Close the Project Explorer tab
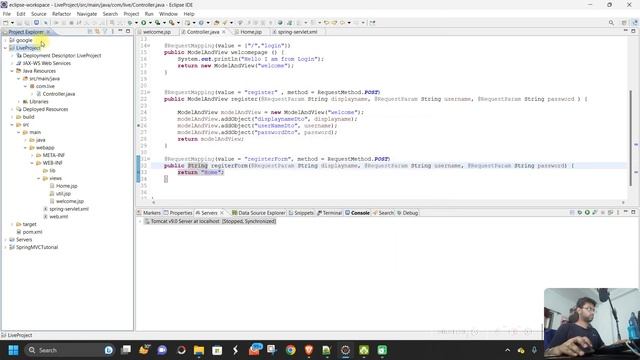Image resolution: width=640 pixels, height=360 pixels. [48, 32]
